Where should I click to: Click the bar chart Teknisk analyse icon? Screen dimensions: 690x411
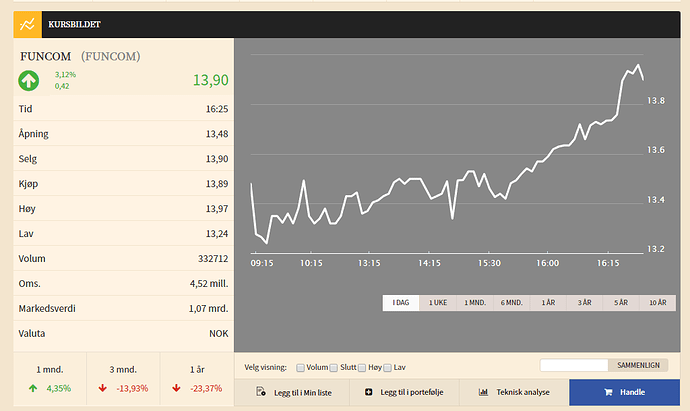coord(483,392)
